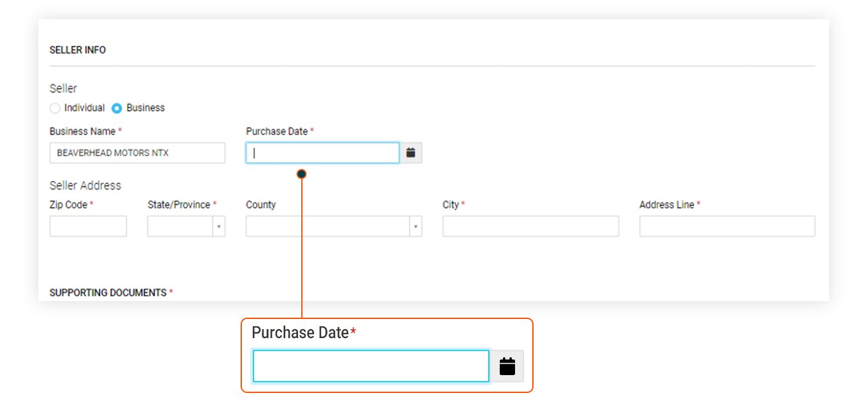
Task: Select the Individual seller radio button
Action: click(x=55, y=108)
